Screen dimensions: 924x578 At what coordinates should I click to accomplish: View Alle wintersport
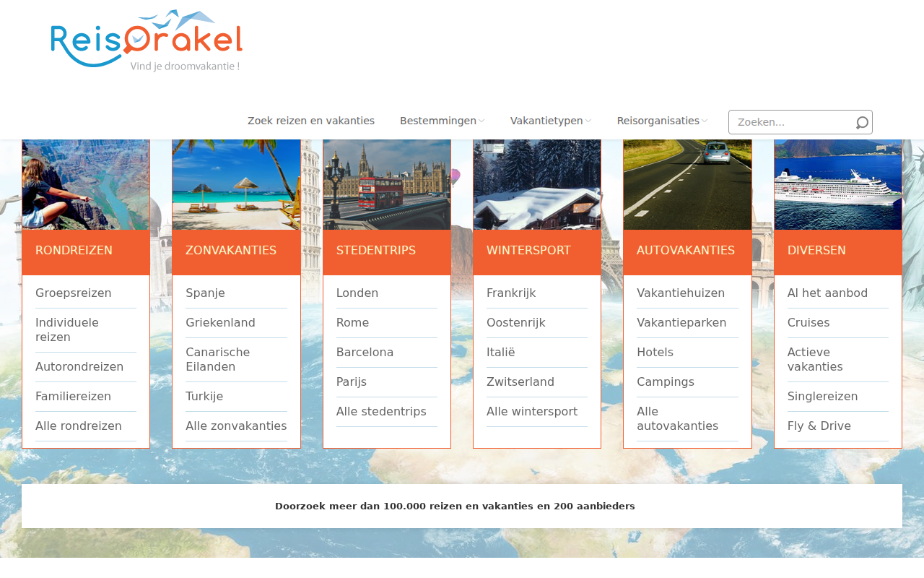coord(532,412)
